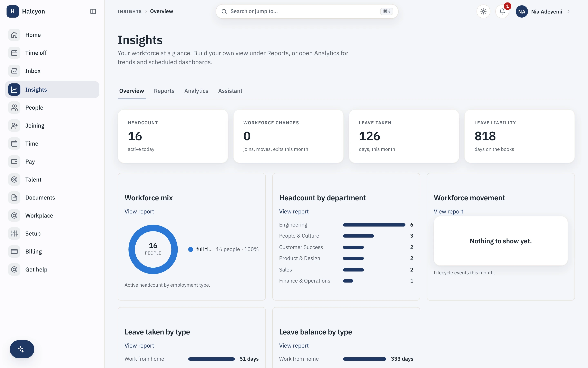Open the Joining add-person icon
Viewport: 588px width, 368px height.
14,126
